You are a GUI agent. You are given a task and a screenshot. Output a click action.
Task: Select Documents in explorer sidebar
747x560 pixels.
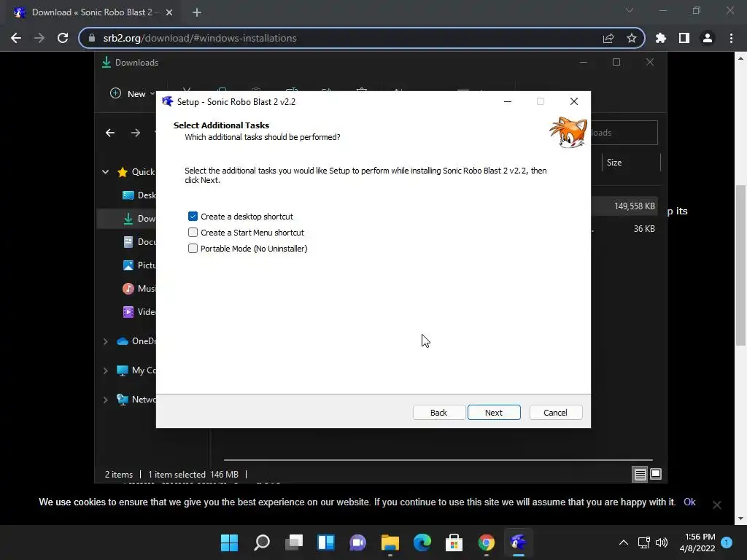pos(139,242)
